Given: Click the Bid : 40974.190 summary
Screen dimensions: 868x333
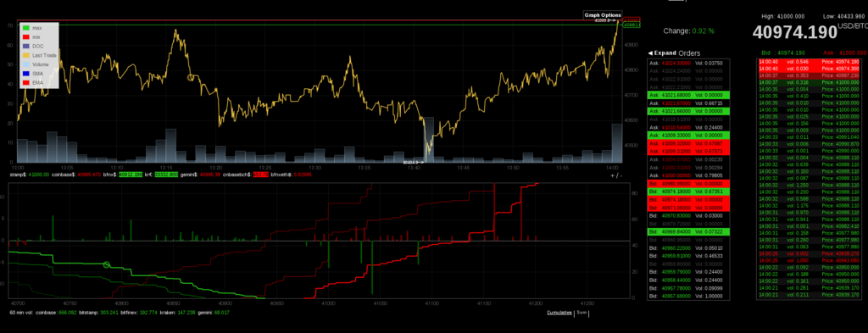Looking at the screenshot, I should pyautogui.click(x=784, y=53).
